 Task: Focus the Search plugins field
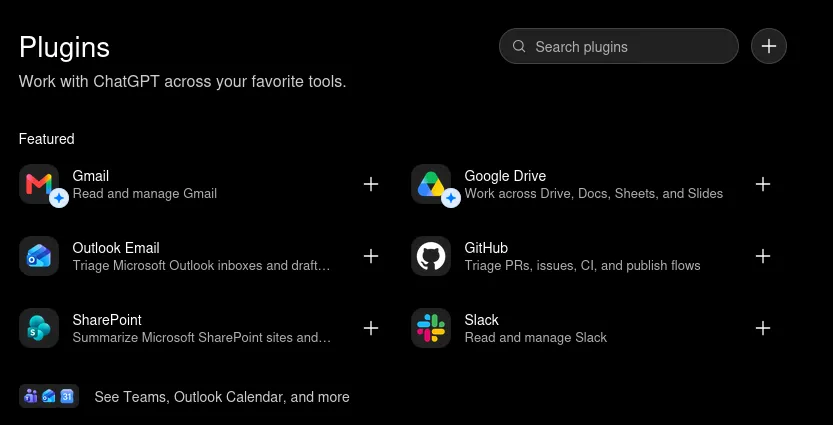click(x=619, y=46)
